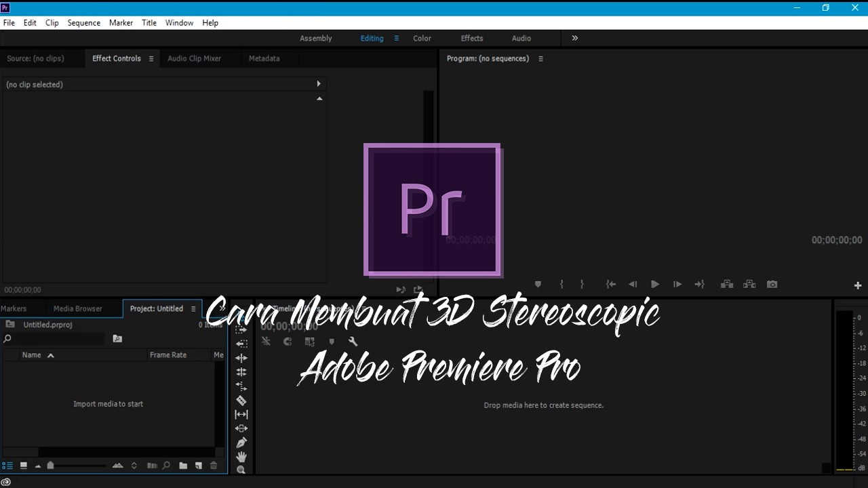
Task: Play the Program monitor
Action: tap(655, 285)
